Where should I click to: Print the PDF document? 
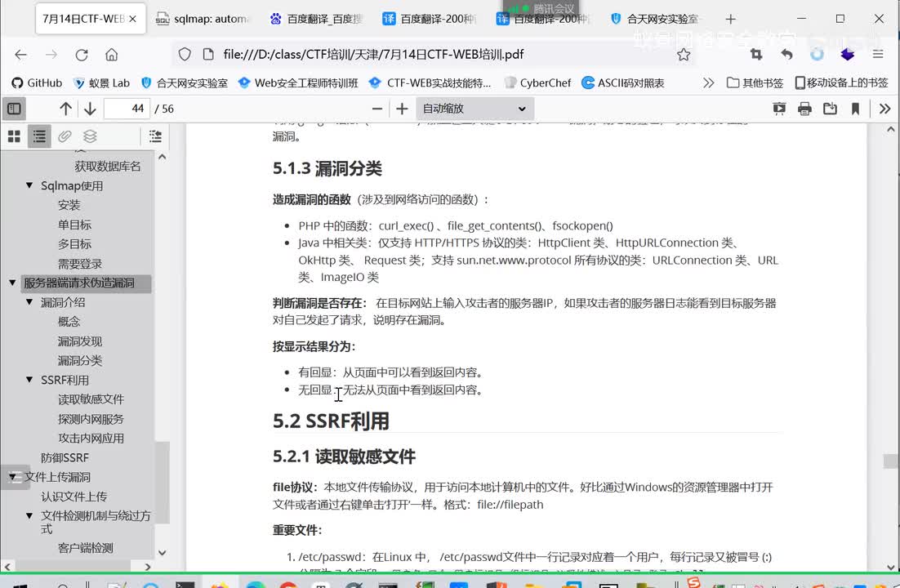(804, 109)
